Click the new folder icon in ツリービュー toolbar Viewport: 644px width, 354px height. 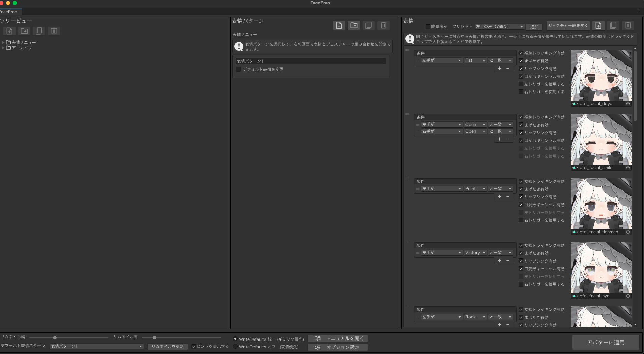(24, 31)
